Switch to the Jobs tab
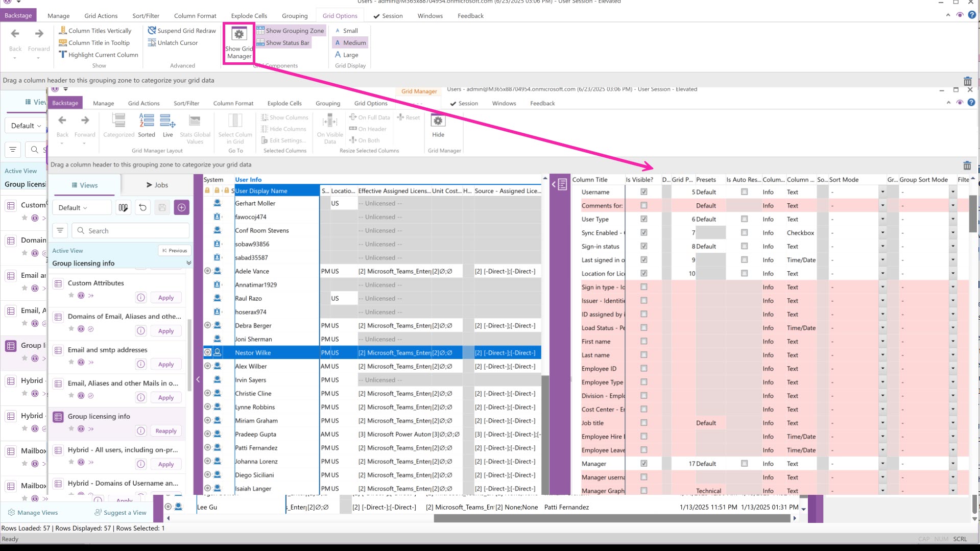The image size is (980, 551). 157,185
